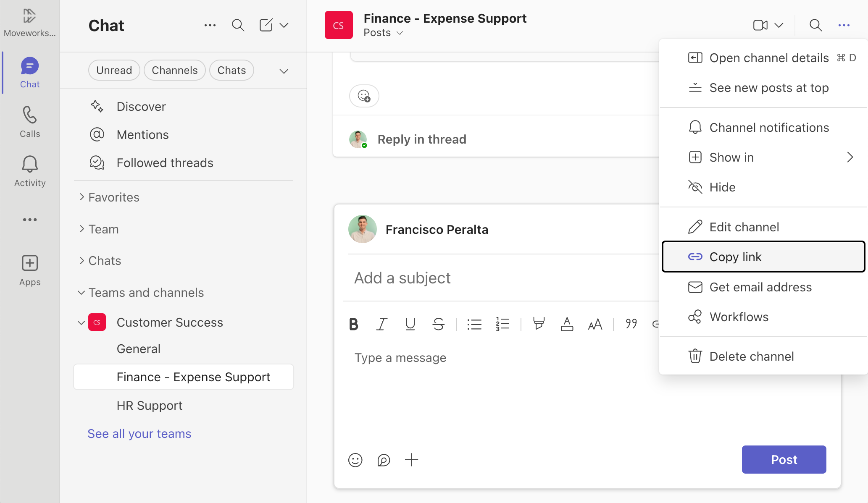Select Hide in the channel menu
The image size is (868, 503).
tap(722, 187)
